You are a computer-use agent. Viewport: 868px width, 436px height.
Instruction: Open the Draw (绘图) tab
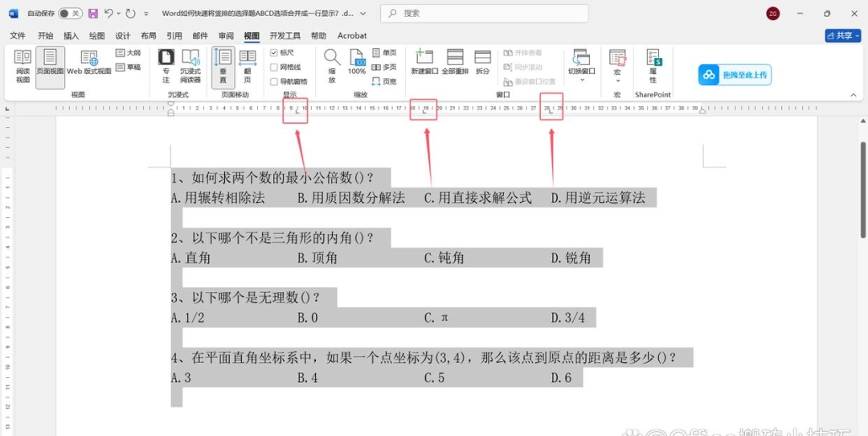click(x=97, y=35)
